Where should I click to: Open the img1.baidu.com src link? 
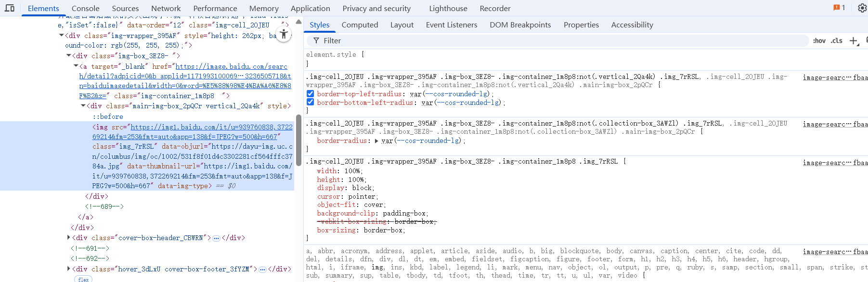point(193,132)
